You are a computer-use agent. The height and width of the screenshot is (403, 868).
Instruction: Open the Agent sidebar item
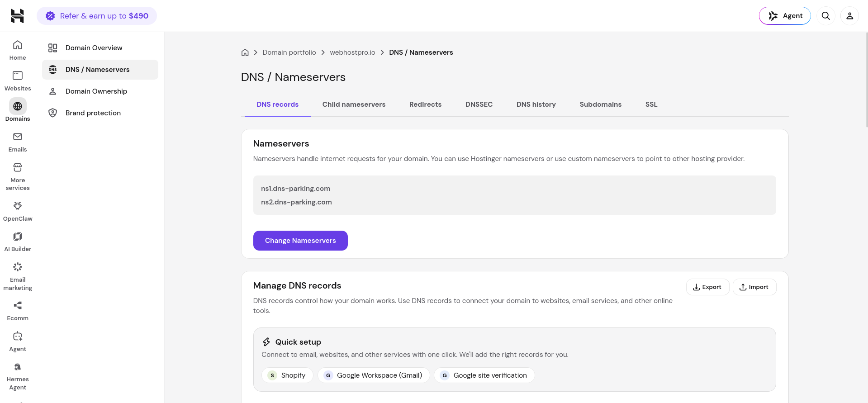(18, 341)
